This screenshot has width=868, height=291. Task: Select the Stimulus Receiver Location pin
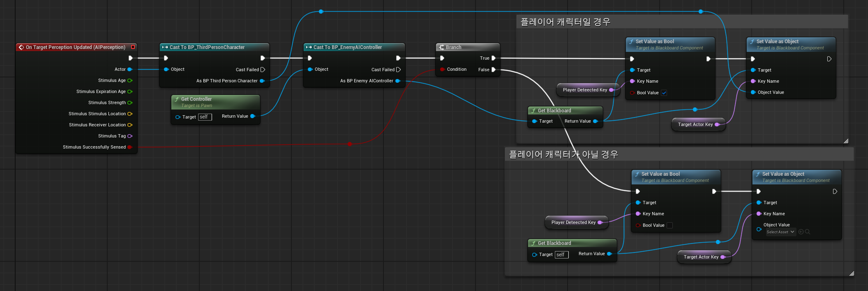click(x=130, y=125)
